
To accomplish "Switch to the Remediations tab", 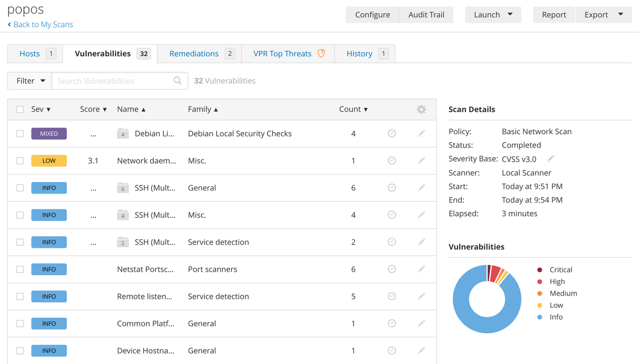I will tap(194, 53).
